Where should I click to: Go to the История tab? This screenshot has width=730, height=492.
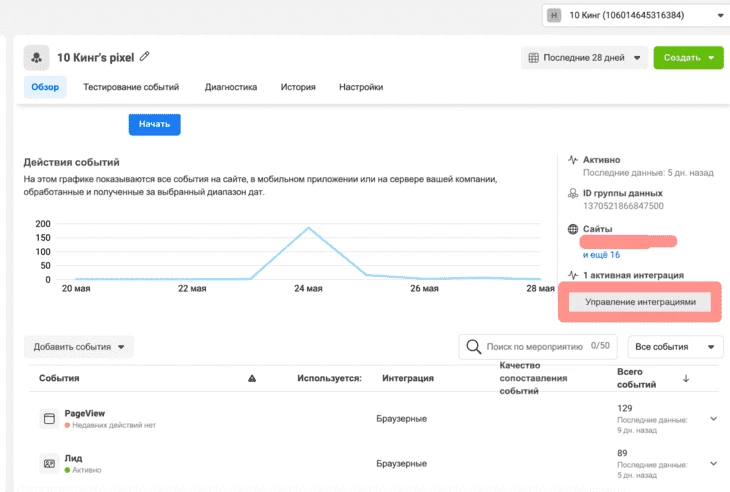(x=298, y=87)
